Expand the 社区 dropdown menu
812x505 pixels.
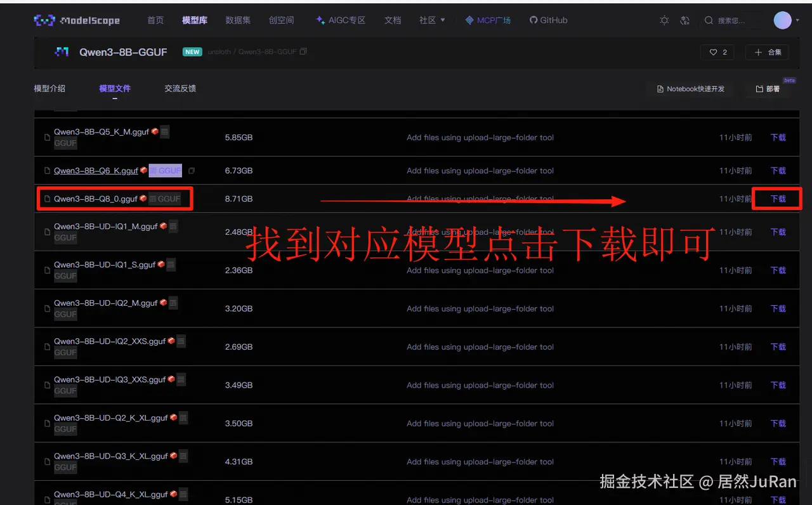[x=432, y=20]
